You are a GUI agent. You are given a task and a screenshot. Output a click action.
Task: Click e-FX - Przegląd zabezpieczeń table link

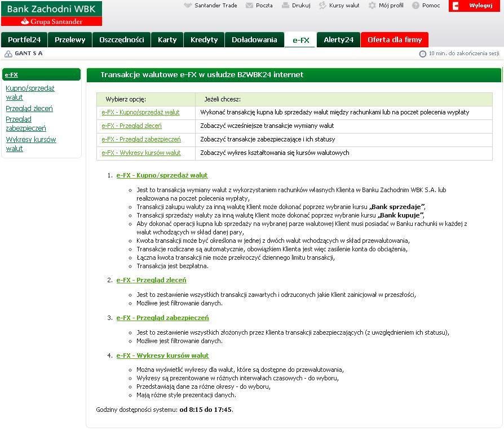tap(141, 139)
